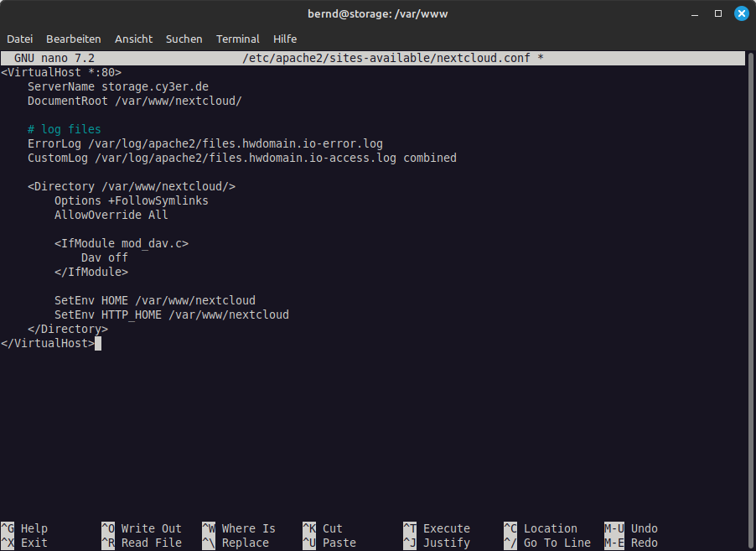Click the terminal vertical scrollbar

point(751,299)
